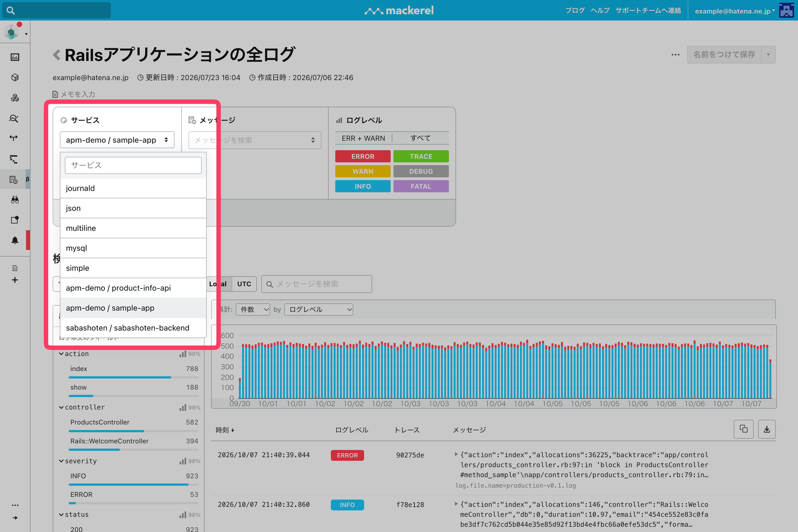This screenshot has width=798, height=532.
Task: Click the ProductsController value bar
Action: point(133,431)
